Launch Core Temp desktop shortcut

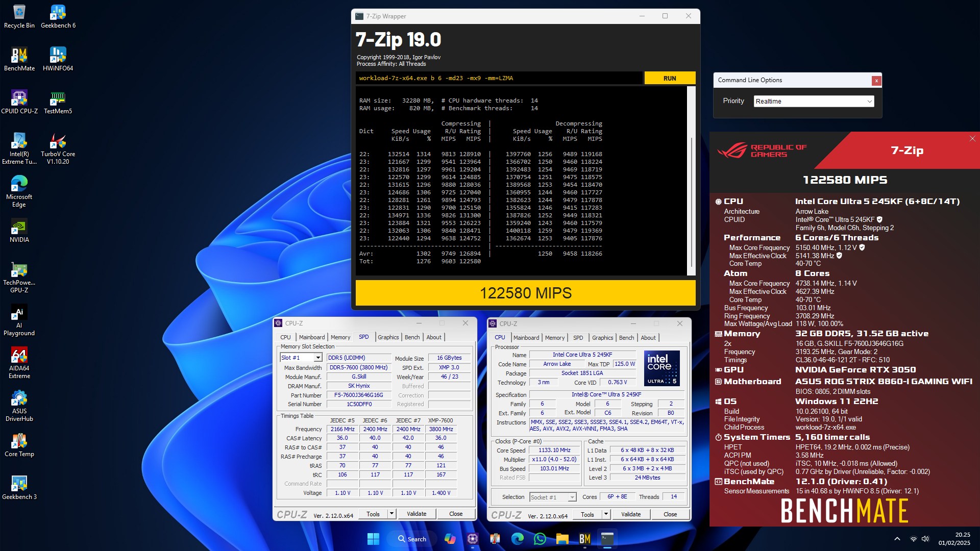coord(19,445)
